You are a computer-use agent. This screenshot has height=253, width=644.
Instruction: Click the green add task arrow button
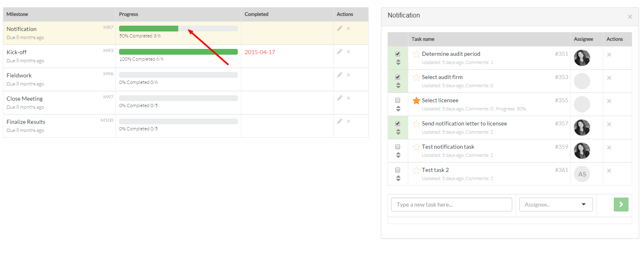tap(621, 205)
